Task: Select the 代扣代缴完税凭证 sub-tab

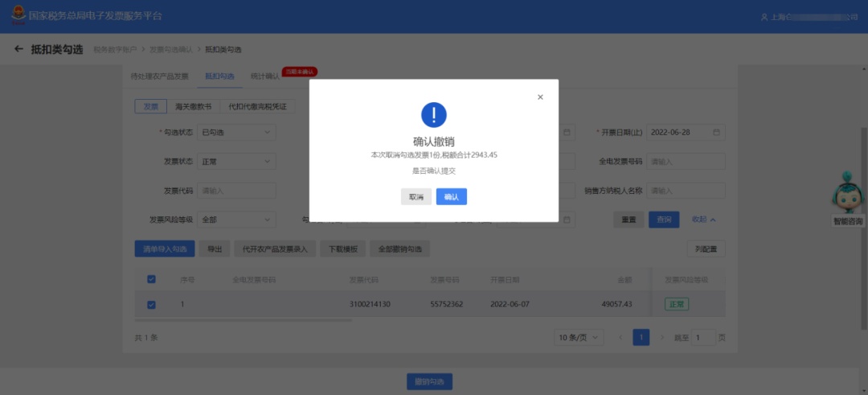Action: [257, 106]
